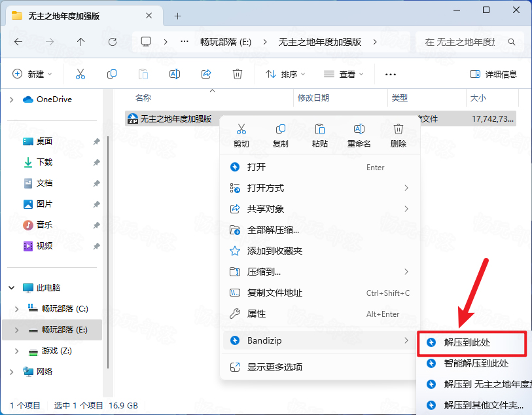Unpin 桌面 via its pin icon

click(96, 141)
